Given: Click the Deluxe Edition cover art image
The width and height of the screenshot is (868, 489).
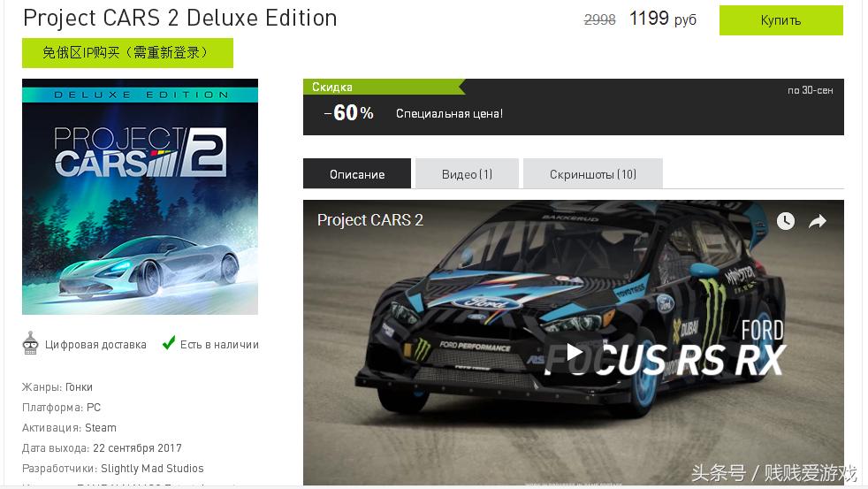Looking at the screenshot, I should point(140,196).
